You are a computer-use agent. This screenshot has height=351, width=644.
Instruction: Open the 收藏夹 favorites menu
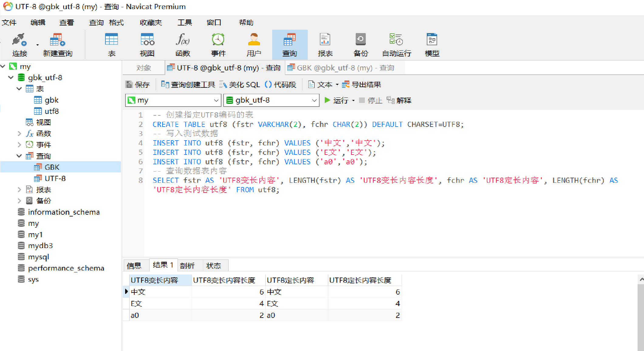click(151, 22)
